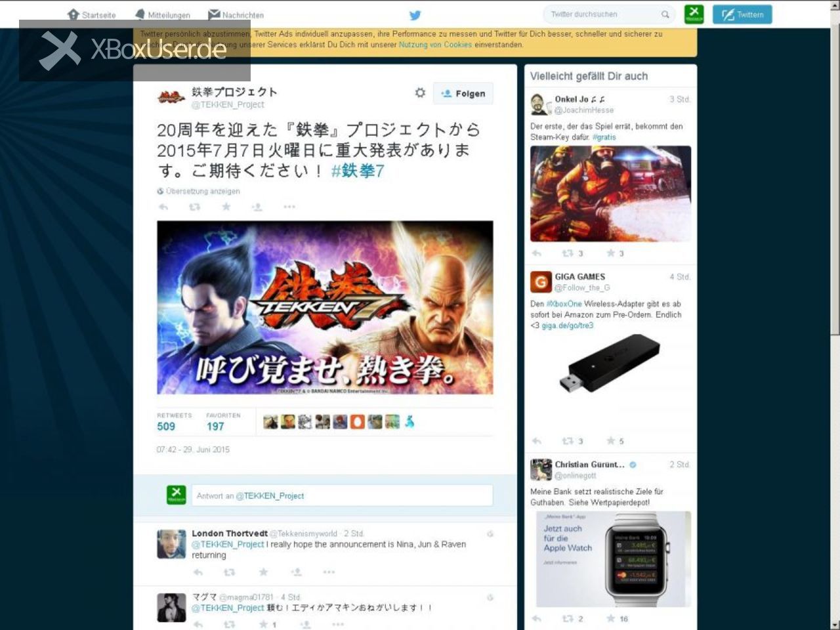Open giga.de/go/tre3 link

click(x=567, y=325)
